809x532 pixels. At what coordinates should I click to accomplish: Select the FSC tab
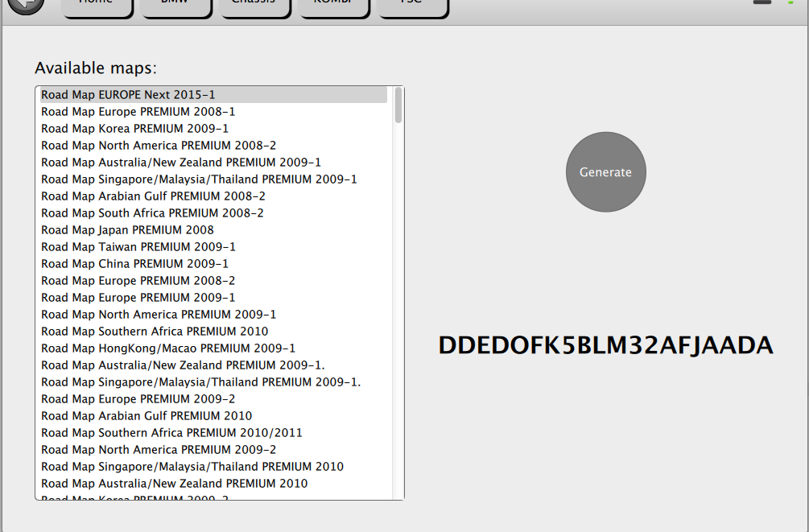pyautogui.click(x=411, y=6)
